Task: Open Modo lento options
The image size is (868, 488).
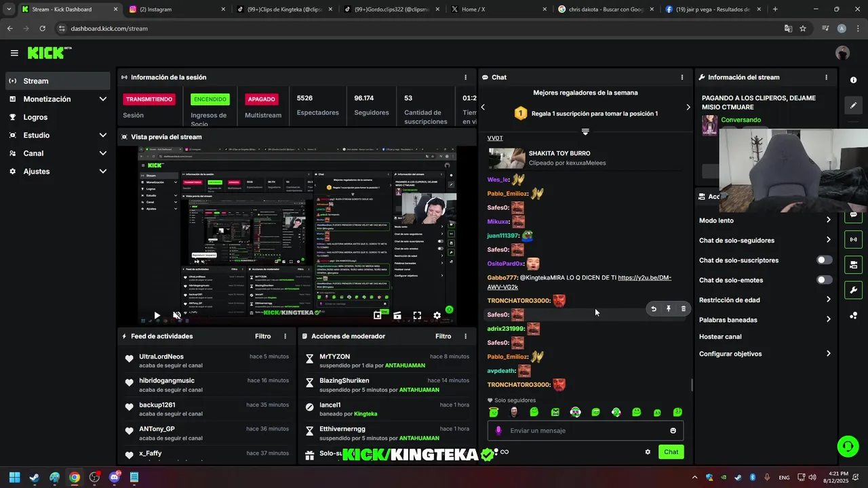Action: (x=765, y=220)
